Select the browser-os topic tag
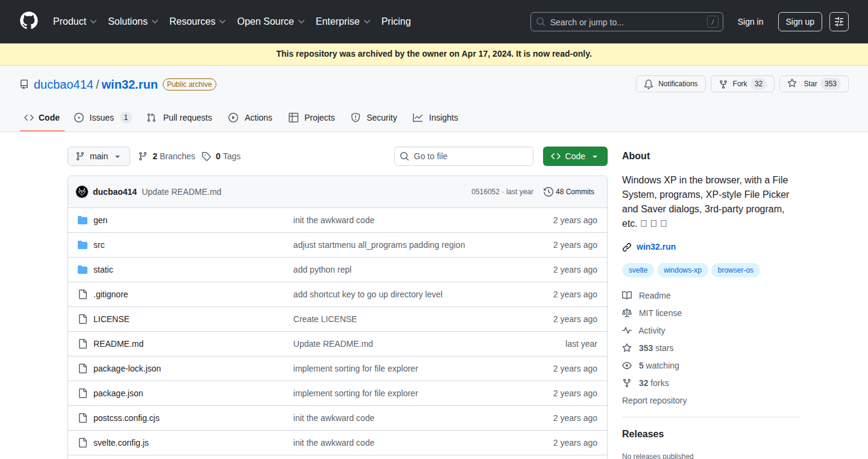 [x=735, y=270]
